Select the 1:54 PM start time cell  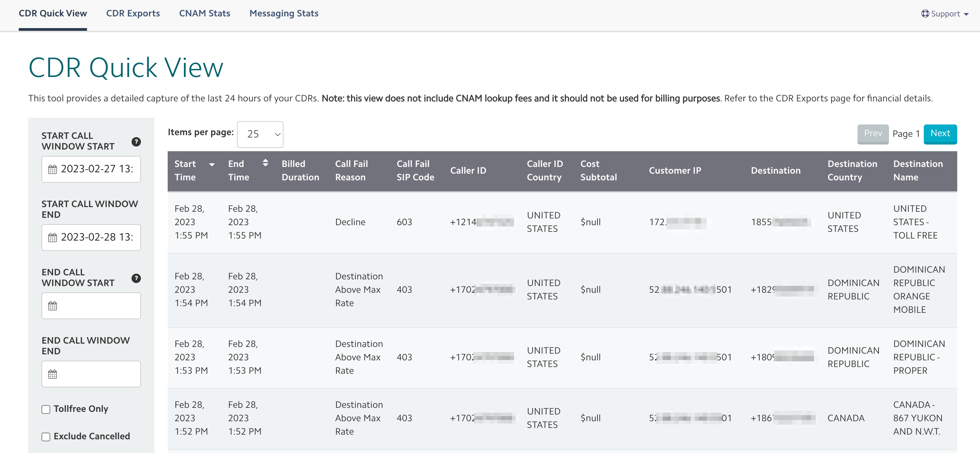[191, 289]
